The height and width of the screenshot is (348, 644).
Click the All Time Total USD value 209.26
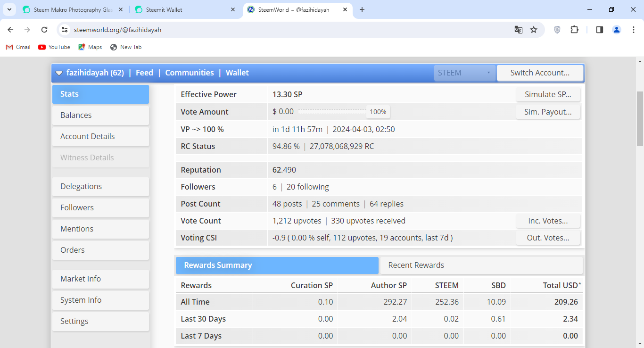566,302
